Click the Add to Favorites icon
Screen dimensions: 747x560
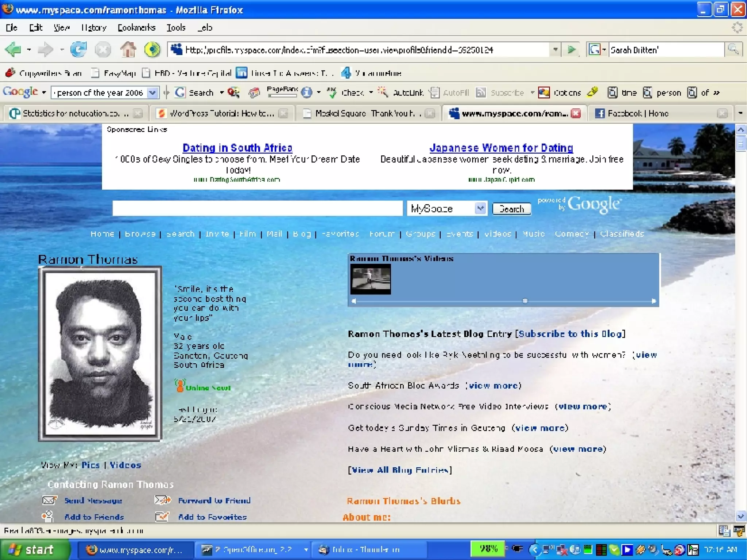coord(162,517)
